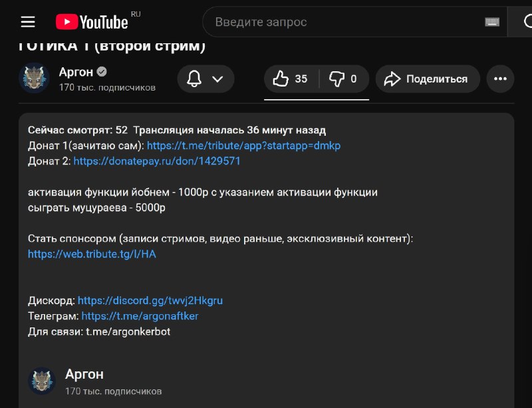Like the stream with thumbs up

[291, 79]
